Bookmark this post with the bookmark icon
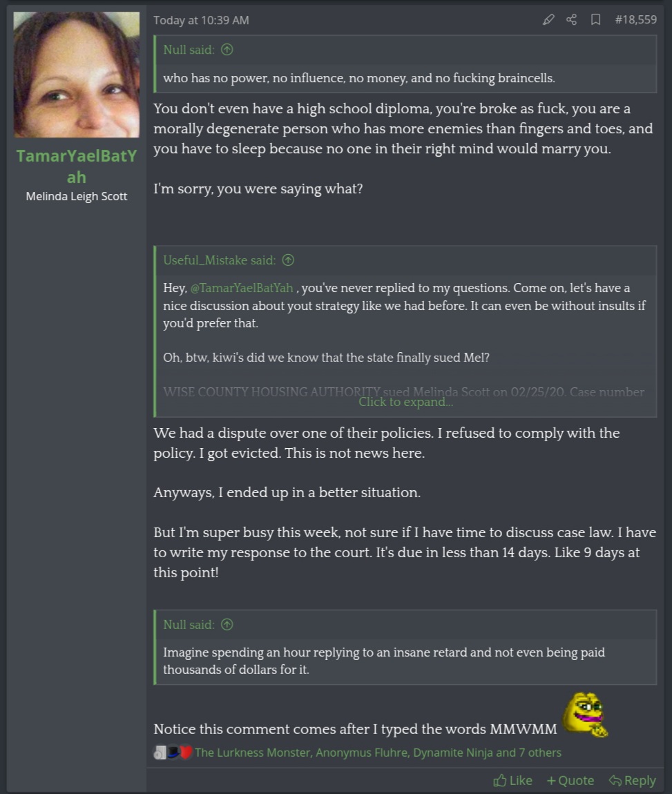Screen dimensions: 672x794 tap(595, 20)
